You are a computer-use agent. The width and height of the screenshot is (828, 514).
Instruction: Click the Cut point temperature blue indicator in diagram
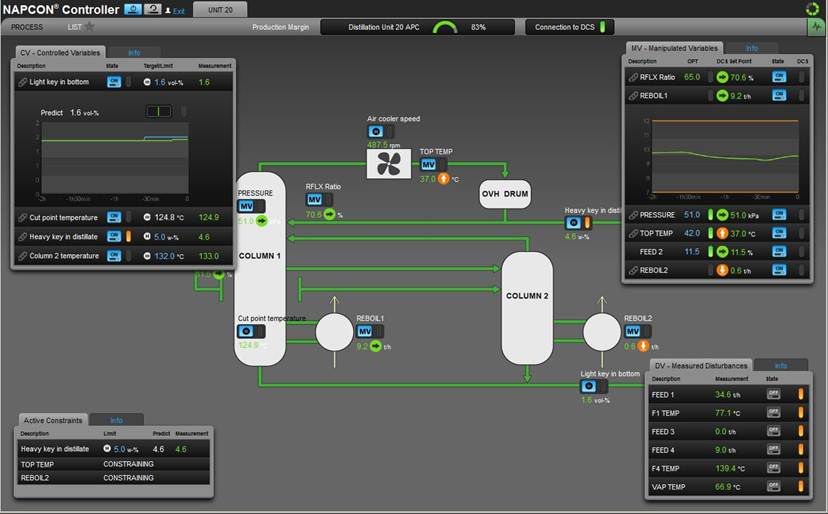click(x=246, y=331)
